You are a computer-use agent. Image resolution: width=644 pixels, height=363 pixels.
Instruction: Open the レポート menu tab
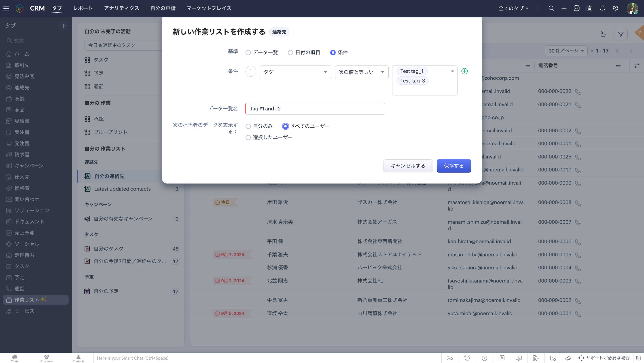83,8
